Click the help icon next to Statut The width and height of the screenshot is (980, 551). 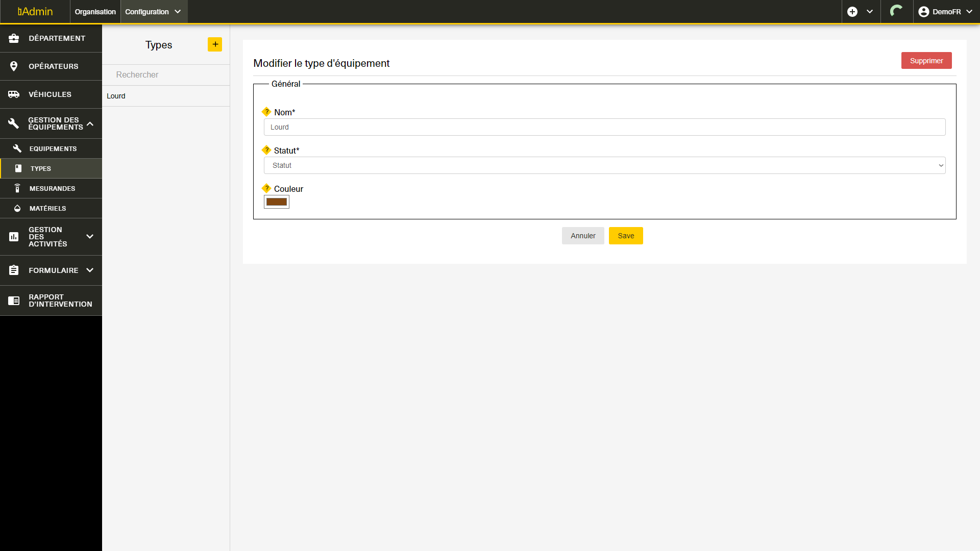[266, 150]
